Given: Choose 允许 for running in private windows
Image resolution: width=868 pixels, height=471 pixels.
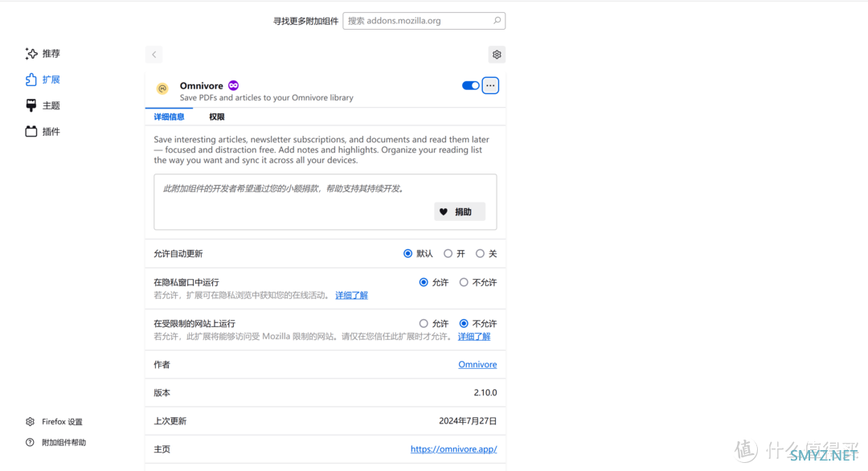Looking at the screenshot, I should point(424,282).
